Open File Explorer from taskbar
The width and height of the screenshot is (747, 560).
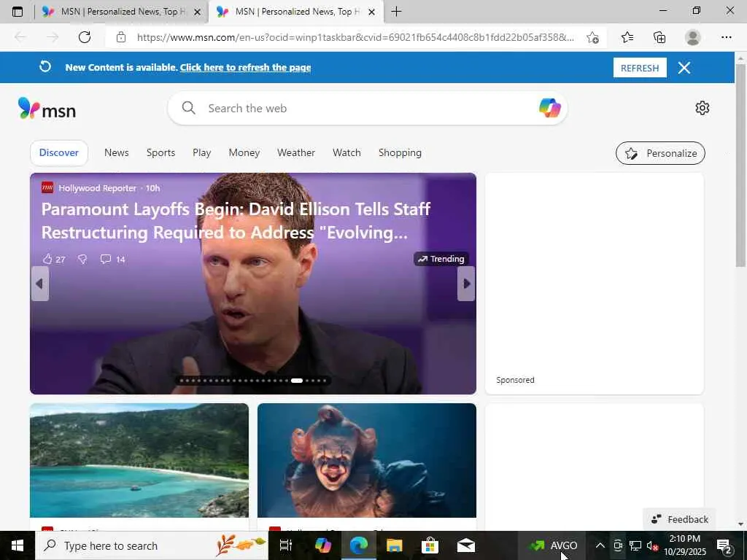[x=394, y=545]
